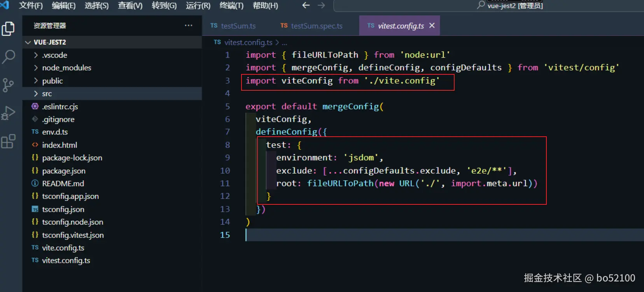This screenshot has height=292, width=644.
Task: Click './vite.config' import path on line 3
Action: (x=402, y=81)
